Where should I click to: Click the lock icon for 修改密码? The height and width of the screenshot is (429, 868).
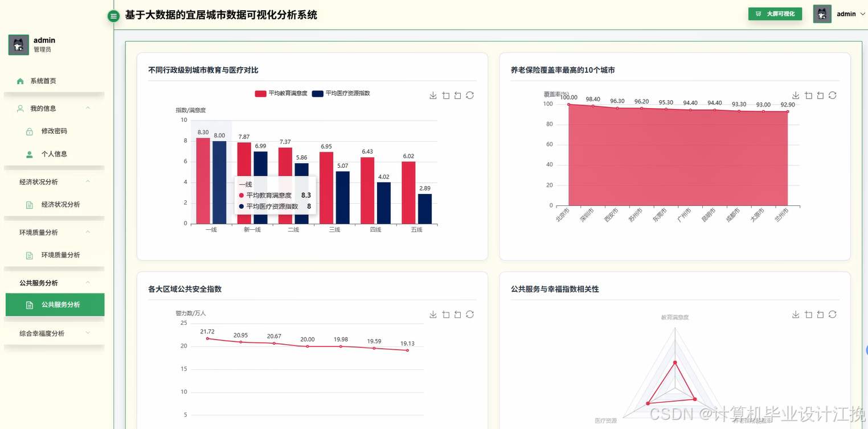[x=30, y=131]
